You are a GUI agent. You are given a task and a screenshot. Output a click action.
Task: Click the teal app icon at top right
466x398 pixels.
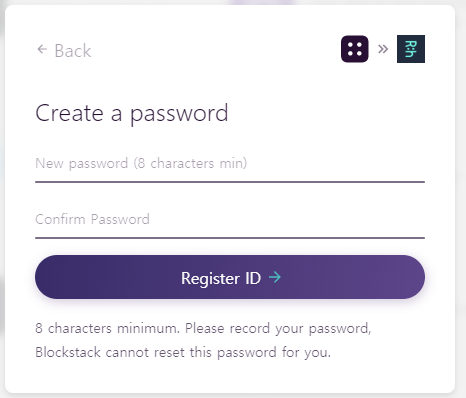pyautogui.click(x=411, y=49)
